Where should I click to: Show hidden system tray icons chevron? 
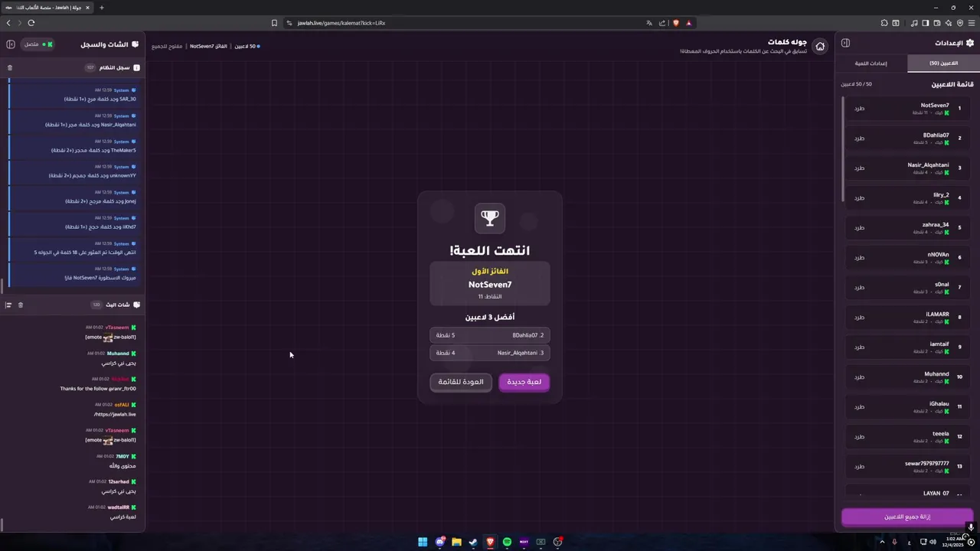[882, 542]
